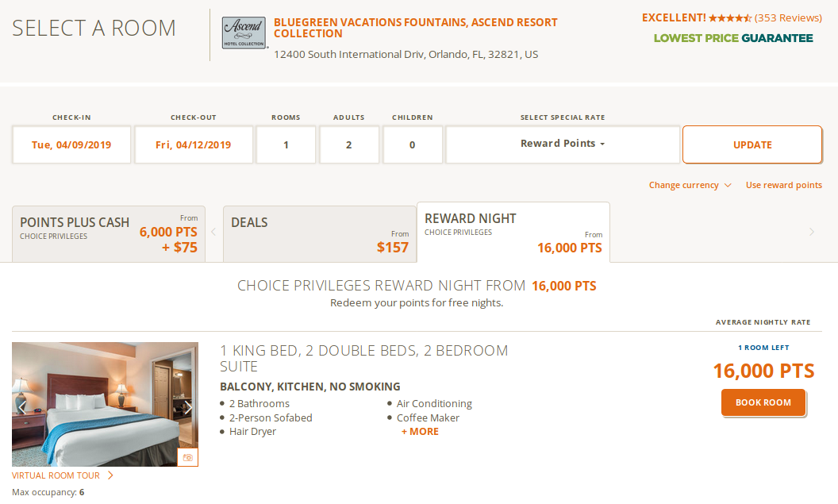Click the 2-Person Sofabed amenity

point(271,417)
